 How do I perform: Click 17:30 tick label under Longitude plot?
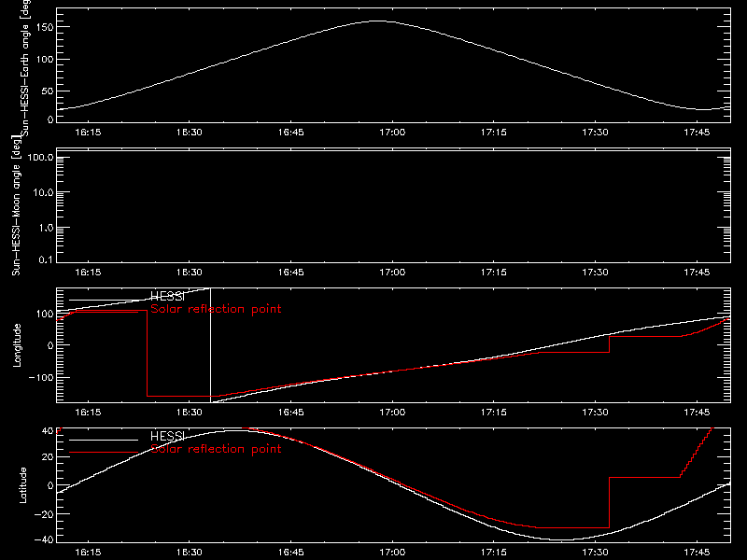[595, 412]
